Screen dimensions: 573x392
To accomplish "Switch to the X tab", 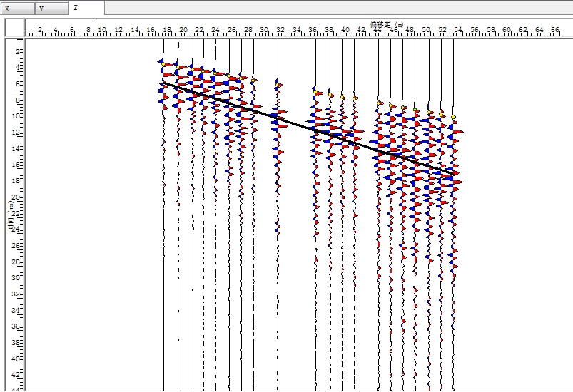I will pyautogui.click(x=17, y=9).
